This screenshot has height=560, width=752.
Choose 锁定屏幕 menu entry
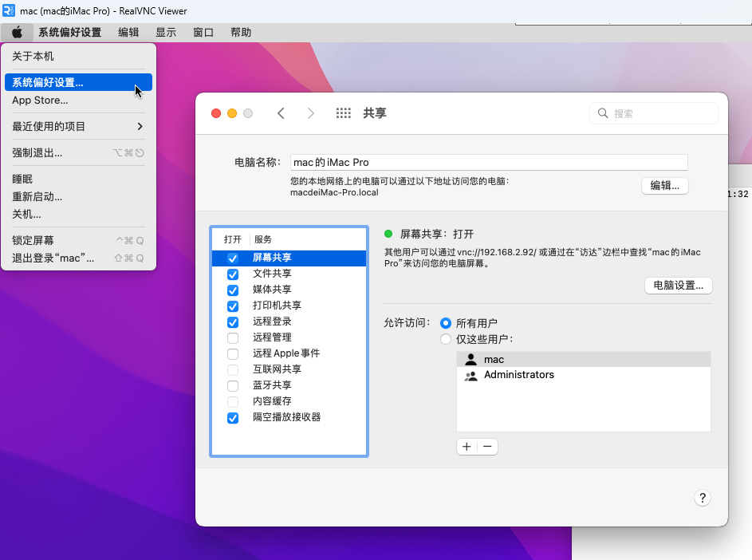pyautogui.click(x=79, y=240)
